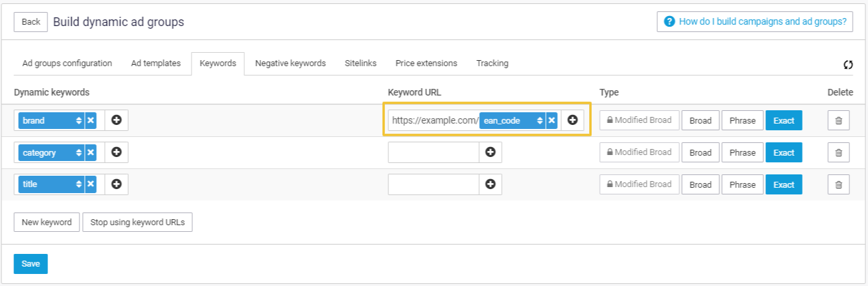Toggle Broad match for title row
This screenshot has height=286, width=868.
click(701, 185)
